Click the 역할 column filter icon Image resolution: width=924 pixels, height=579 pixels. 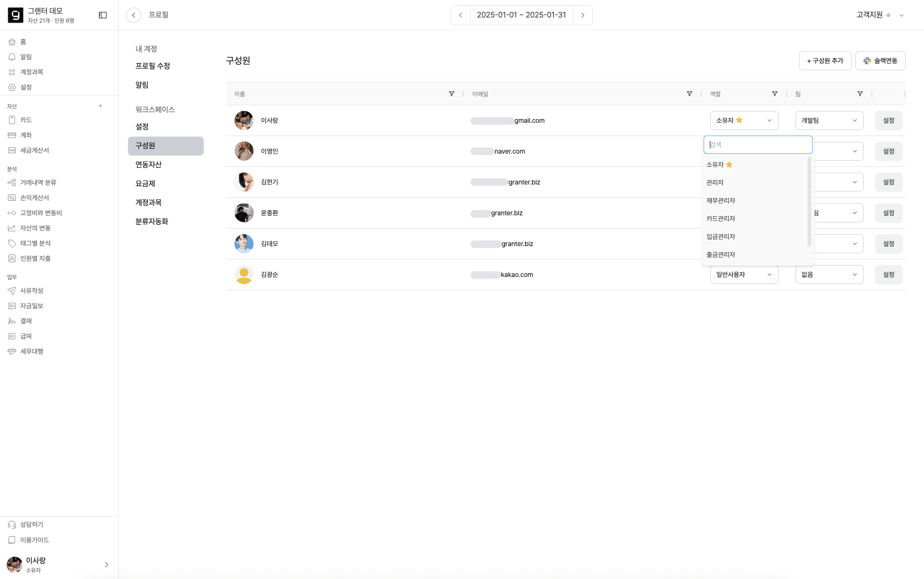click(x=775, y=94)
